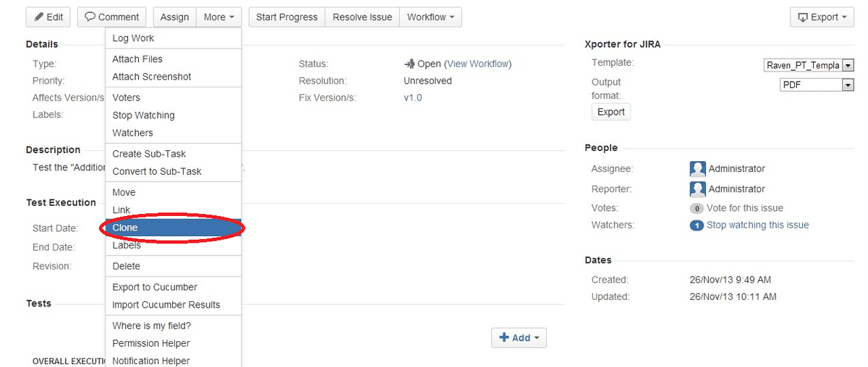
Task: Click the watchers count badge
Action: pos(697,225)
